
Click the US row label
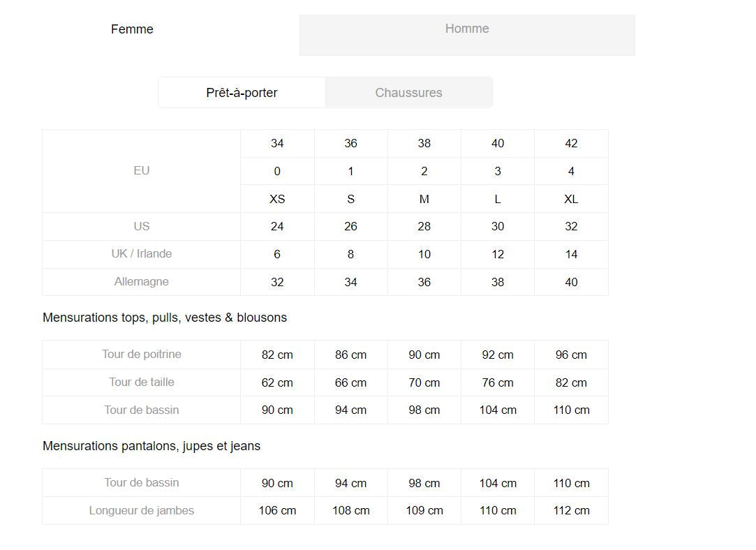(x=141, y=227)
